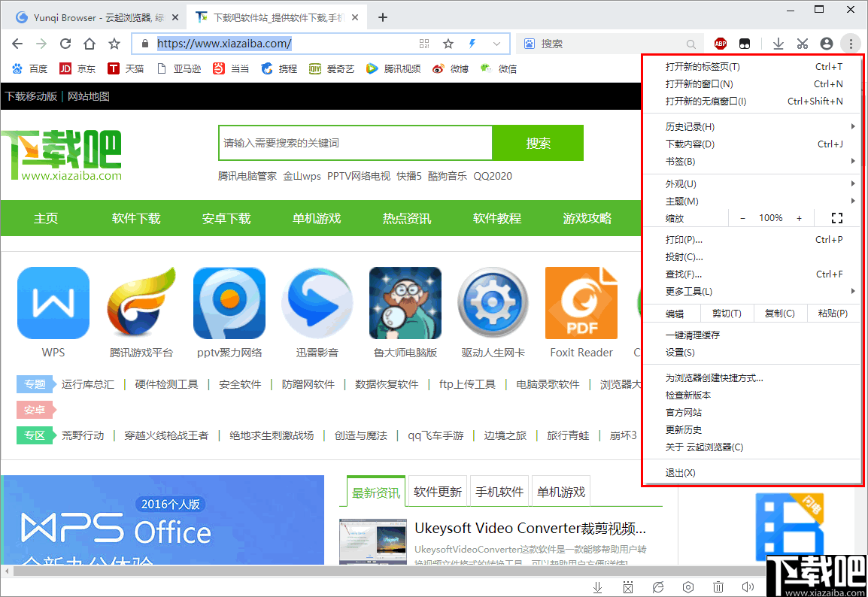
Task: Increase zoom with the plus control
Action: coord(799,217)
